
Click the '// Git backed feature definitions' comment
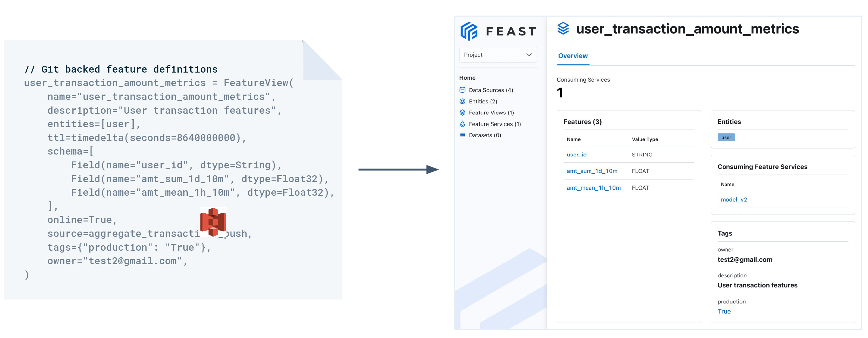pos(121,69)
